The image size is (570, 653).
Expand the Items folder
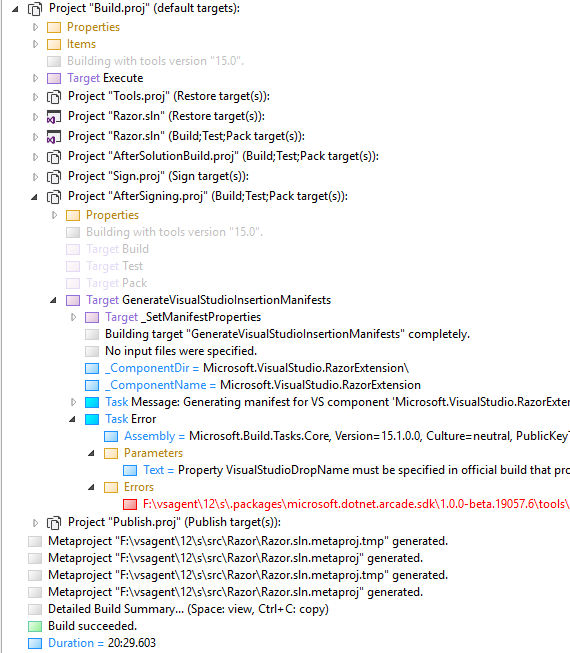point(35,44)
